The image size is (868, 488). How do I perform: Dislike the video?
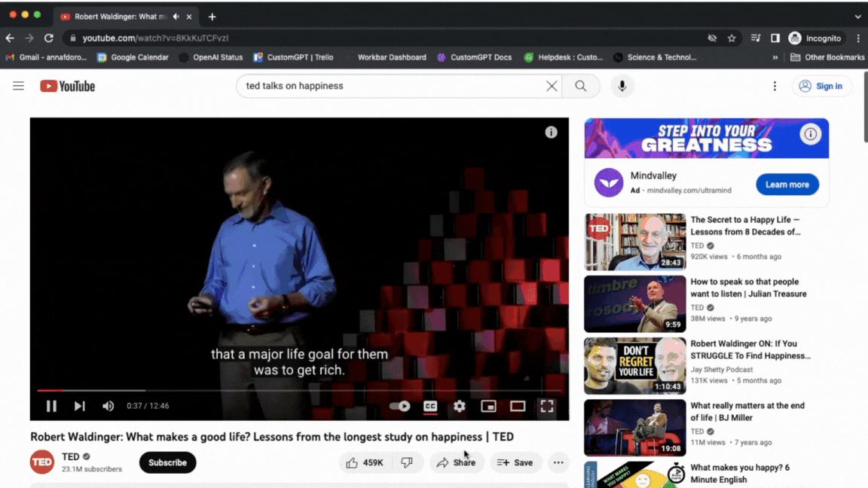(407, 462)
